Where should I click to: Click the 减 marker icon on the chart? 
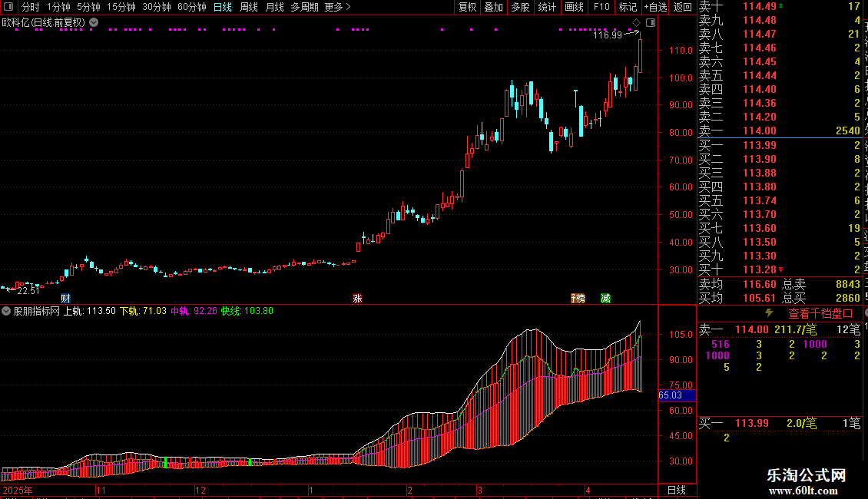tap(605, 298)
